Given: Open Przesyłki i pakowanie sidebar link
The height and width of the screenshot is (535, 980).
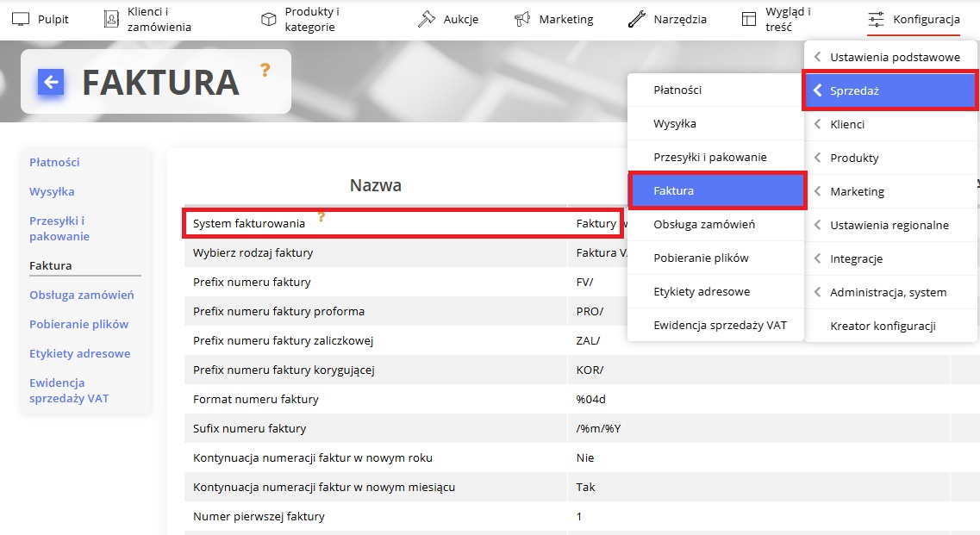Looking at the screenshot, I should point(59,229).
